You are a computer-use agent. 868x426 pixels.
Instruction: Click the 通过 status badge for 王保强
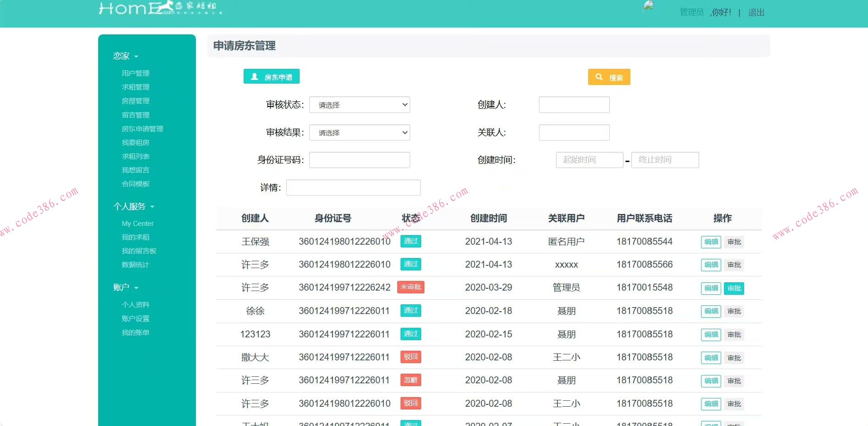point(410,241)
